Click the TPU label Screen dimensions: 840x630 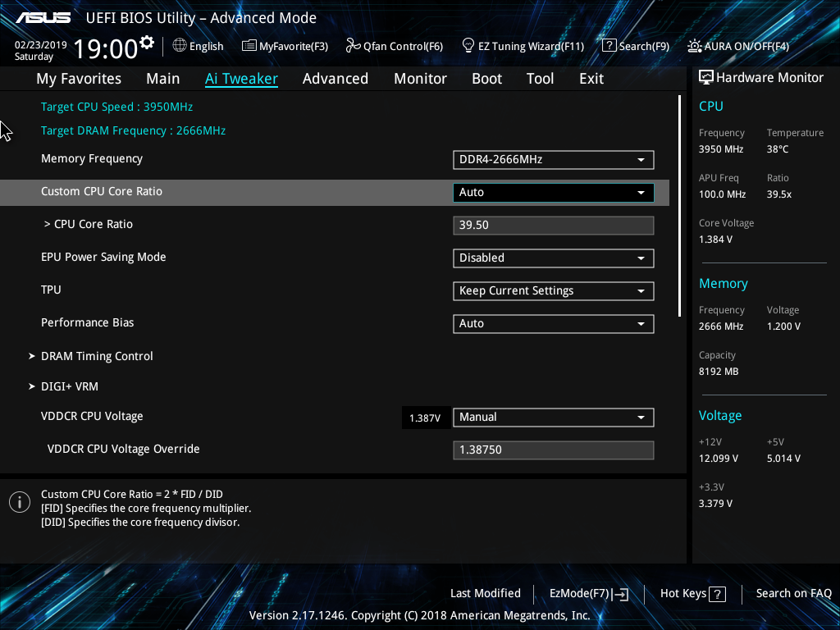[51, 290]
